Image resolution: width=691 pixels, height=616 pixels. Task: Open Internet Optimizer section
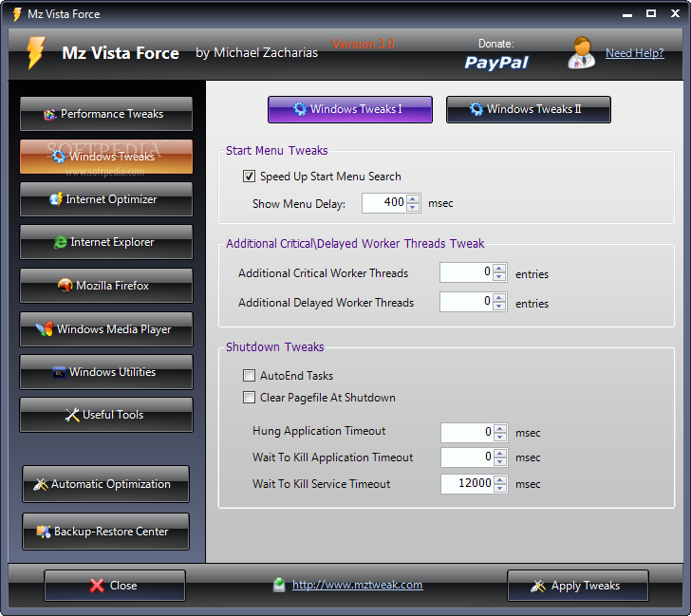[x=106, y=199]
